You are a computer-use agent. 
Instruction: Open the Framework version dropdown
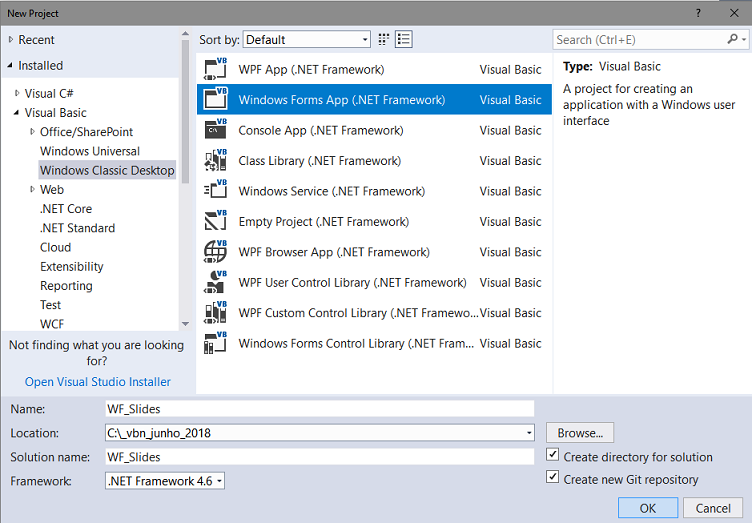click(x=165, y=481)
